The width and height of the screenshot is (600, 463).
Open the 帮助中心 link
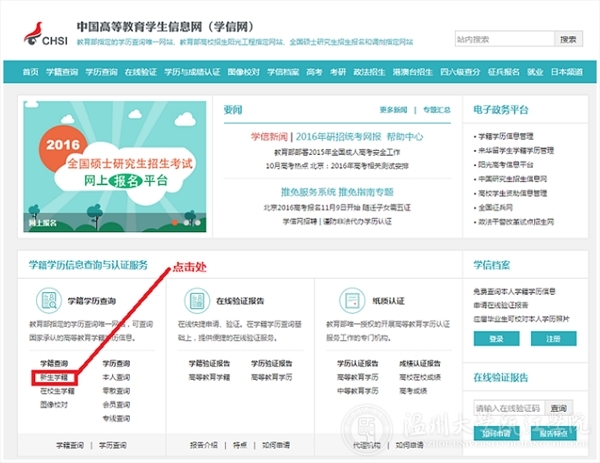405,137
